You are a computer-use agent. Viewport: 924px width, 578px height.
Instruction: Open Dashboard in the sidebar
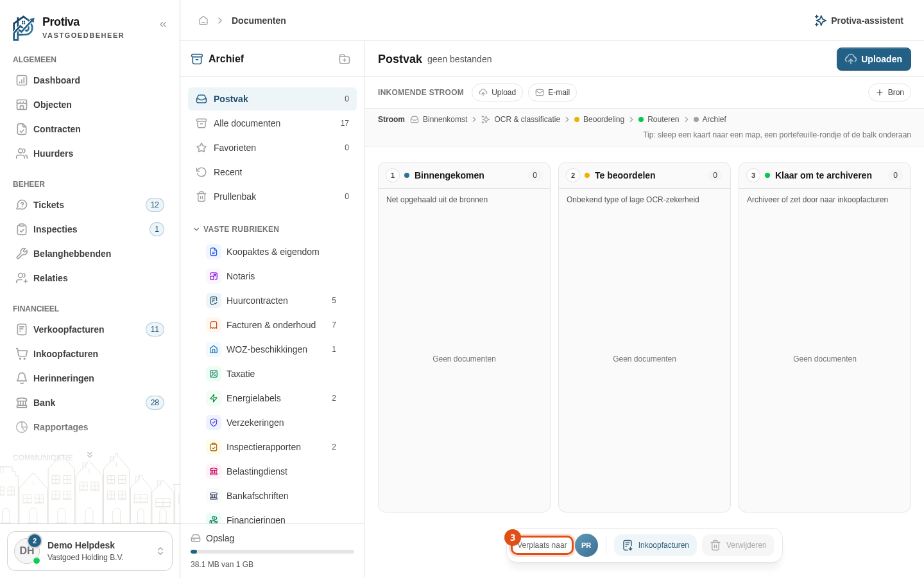(90, 80)
